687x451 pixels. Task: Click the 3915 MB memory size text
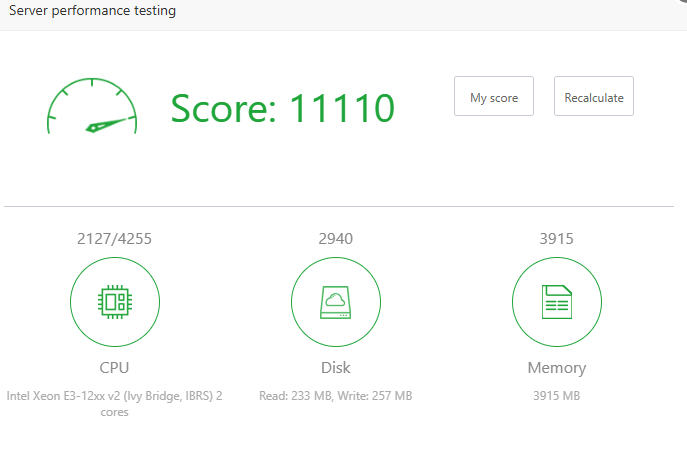(x=556, y=396)
